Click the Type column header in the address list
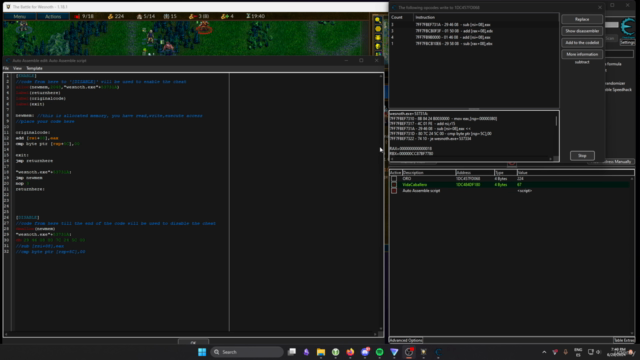The width and height of the screenshot is (640, 360). point(505,173)
